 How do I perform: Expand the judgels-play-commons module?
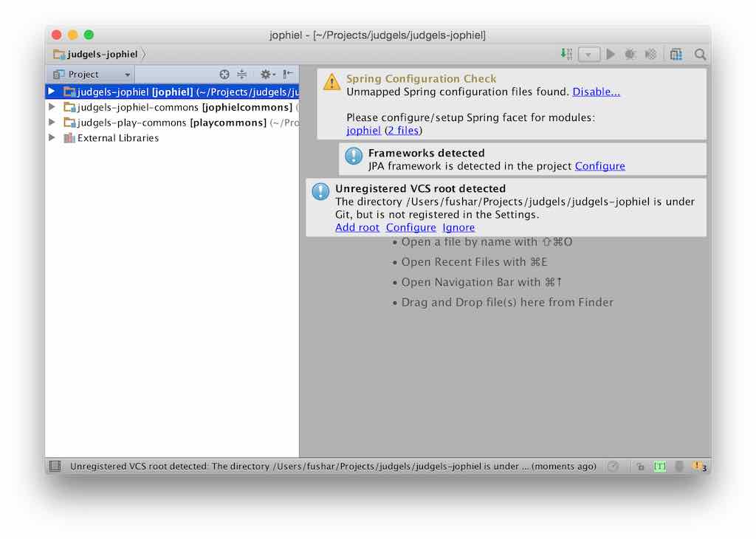coord(52,122)
